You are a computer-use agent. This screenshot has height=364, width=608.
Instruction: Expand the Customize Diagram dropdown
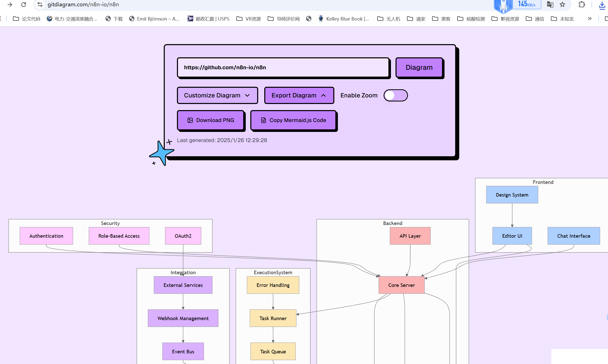pyautogui.click(x=217, y=95)
